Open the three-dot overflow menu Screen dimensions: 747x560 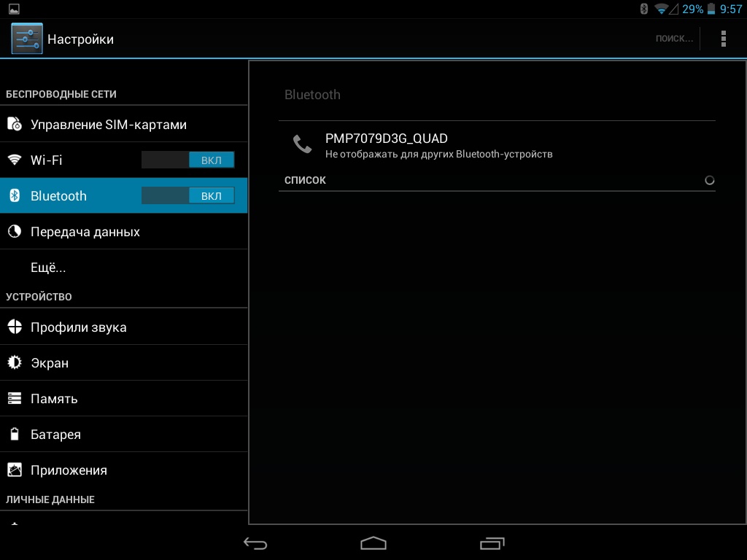click(x=723, y=39)
